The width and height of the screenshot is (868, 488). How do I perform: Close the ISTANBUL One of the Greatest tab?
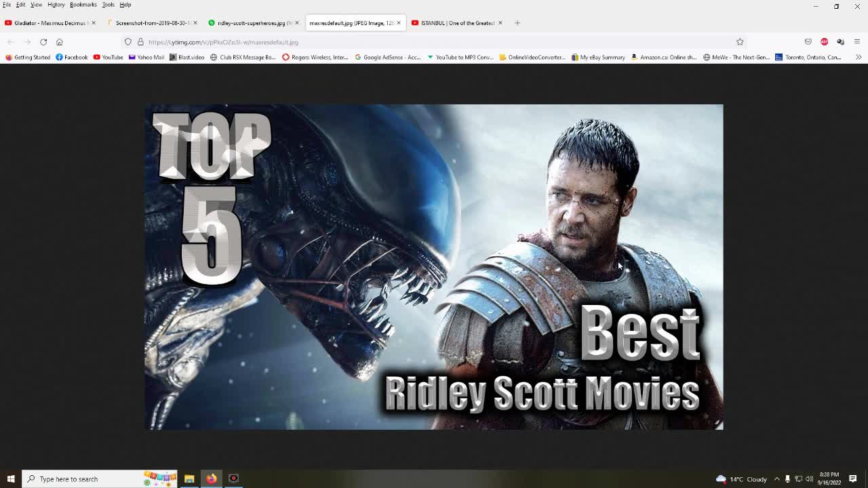click(x=500, y=23)
